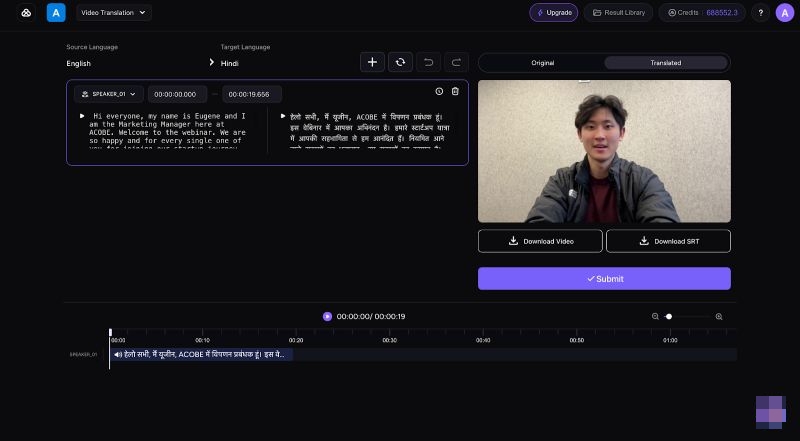This screenshot has height=441, width=800.
Task: Switch to the Translated tab
Action: 666,63
